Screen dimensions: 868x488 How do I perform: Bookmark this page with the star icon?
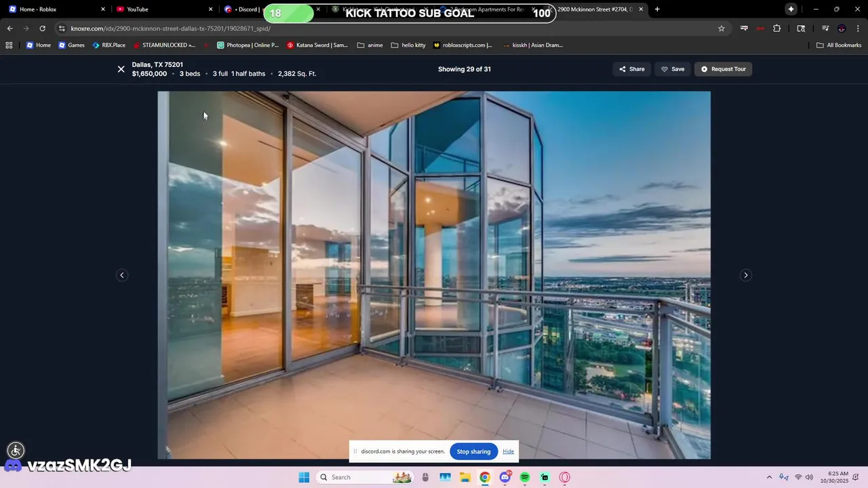721,28
